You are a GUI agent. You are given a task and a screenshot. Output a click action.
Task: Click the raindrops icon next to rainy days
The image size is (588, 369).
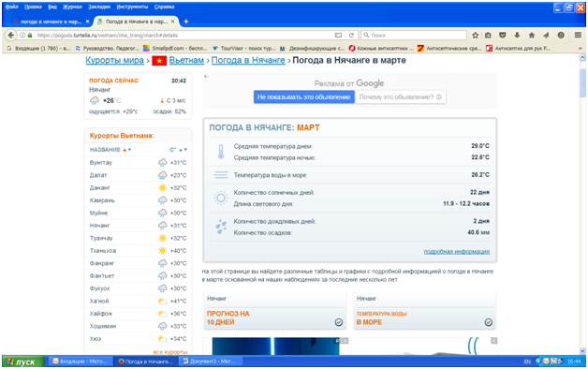[221, 227]
